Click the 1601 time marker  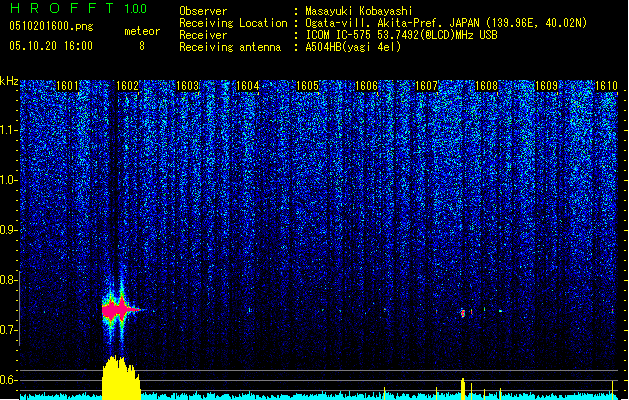point(68,87)
